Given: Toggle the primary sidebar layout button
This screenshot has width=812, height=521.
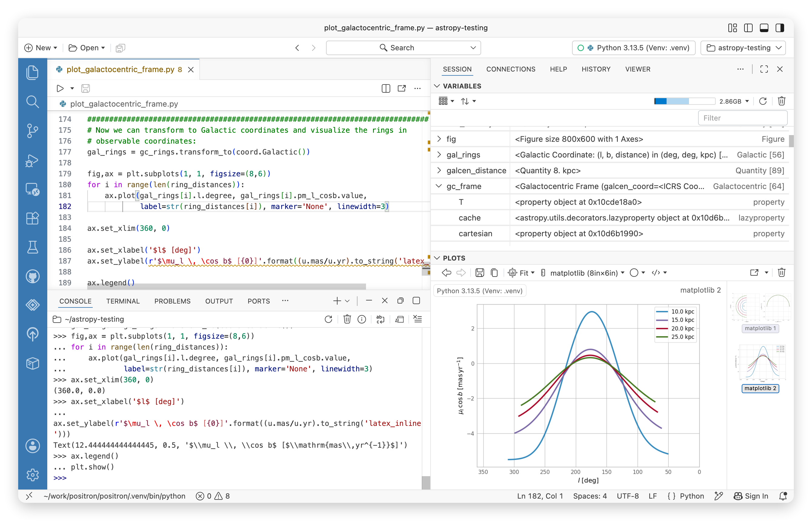Looking at the screenshot, I should tap(748, 28).
